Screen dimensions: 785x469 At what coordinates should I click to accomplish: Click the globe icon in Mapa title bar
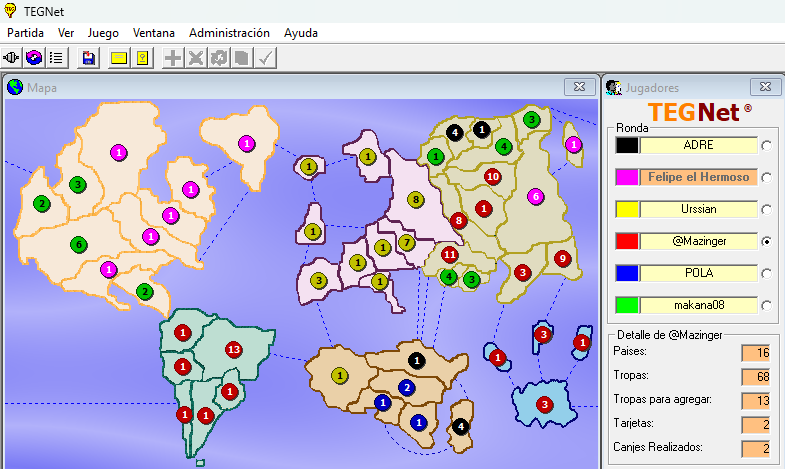pos(15,87)
